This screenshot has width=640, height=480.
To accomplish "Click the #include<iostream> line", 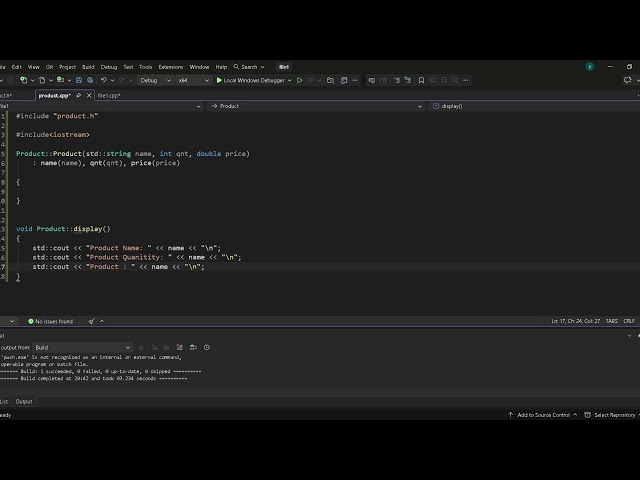I will coord(53,135).
